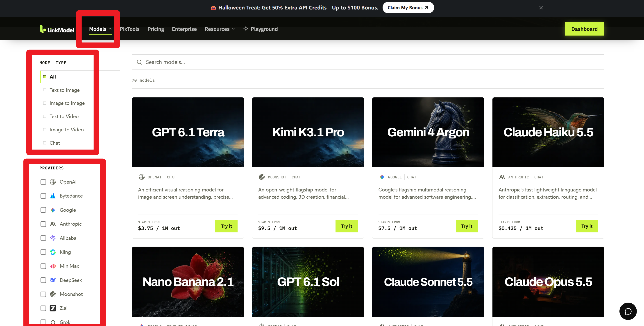Click the Bytedance provider logo
644x326 pixels.
click(53, 196)
